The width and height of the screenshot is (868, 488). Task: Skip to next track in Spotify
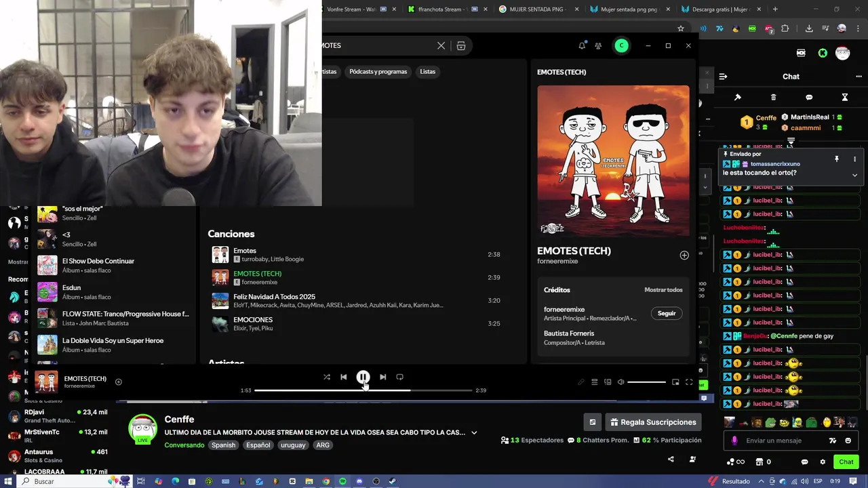(x=382, y=377)
